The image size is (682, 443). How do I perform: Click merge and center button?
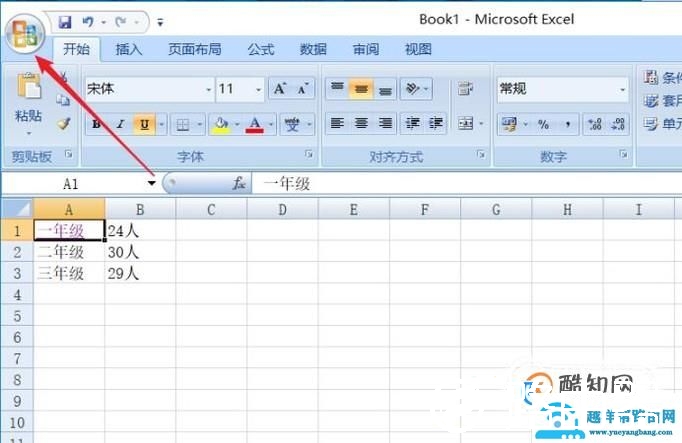pyautogui.click(x=465, y=124)
